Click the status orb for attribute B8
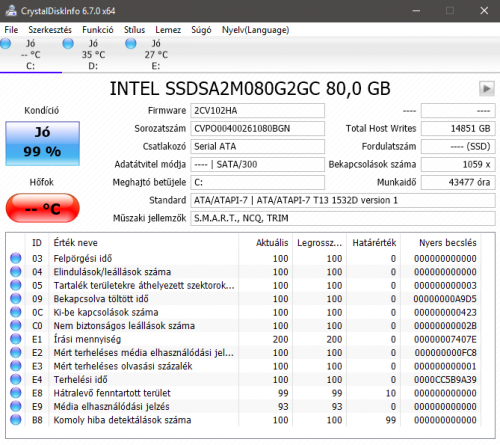 coord(16,420)
